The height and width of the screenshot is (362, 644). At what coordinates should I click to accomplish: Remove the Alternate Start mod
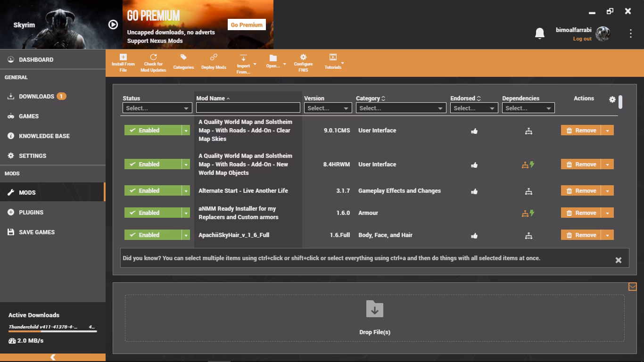pyautogui.click(x=581, y=191)
